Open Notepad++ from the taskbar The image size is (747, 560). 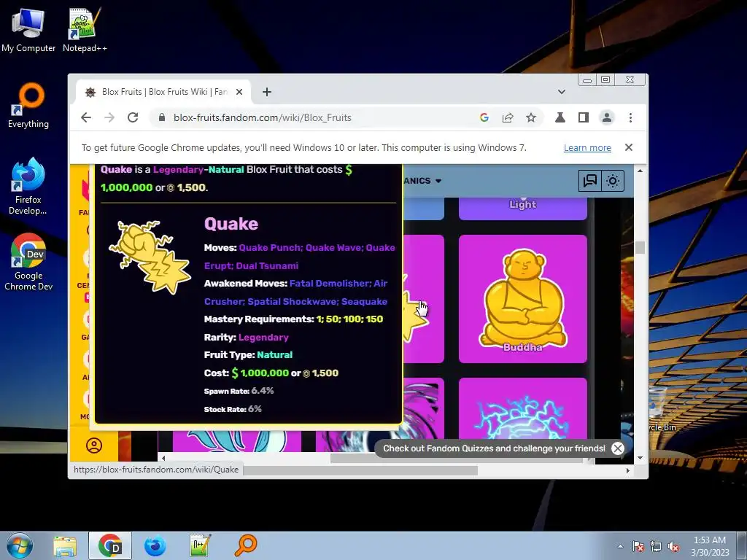tap(200, 546)
